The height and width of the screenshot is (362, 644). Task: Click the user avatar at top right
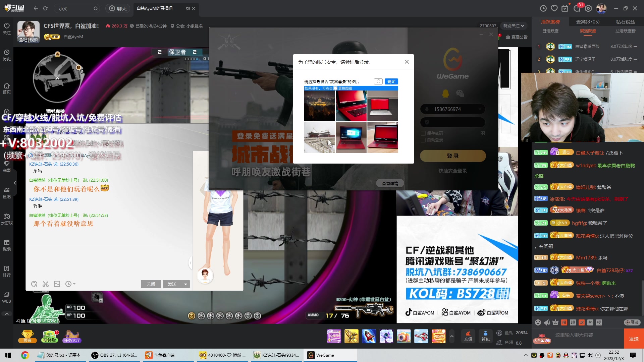pos(601,8)
